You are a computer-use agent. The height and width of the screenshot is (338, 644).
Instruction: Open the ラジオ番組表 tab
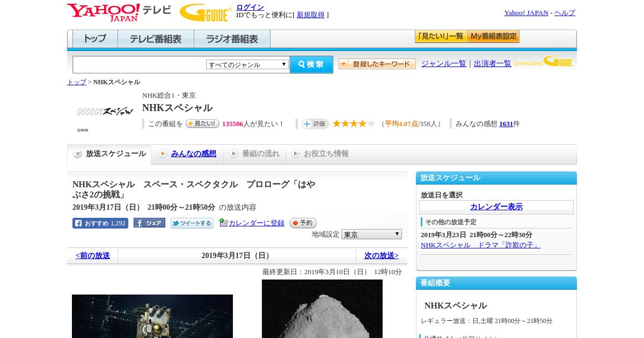coord(232,39)
